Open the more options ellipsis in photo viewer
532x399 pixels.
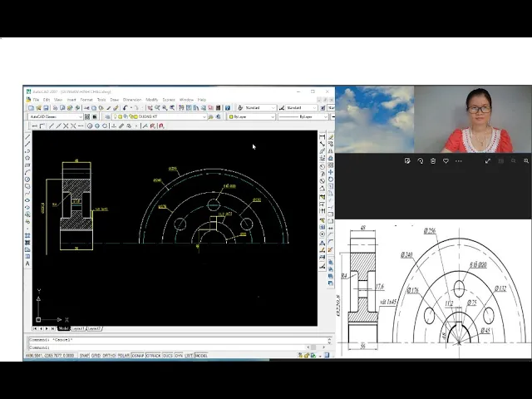(459, 160)
